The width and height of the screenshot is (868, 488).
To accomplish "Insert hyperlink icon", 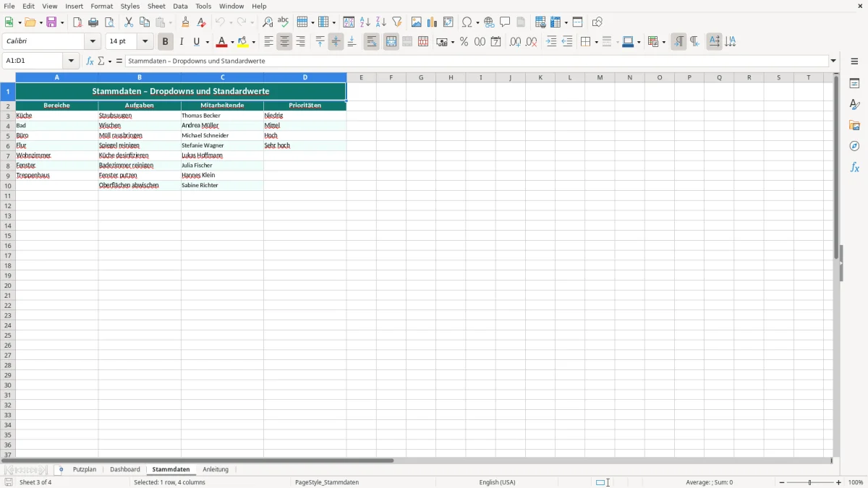I will 490,22.
